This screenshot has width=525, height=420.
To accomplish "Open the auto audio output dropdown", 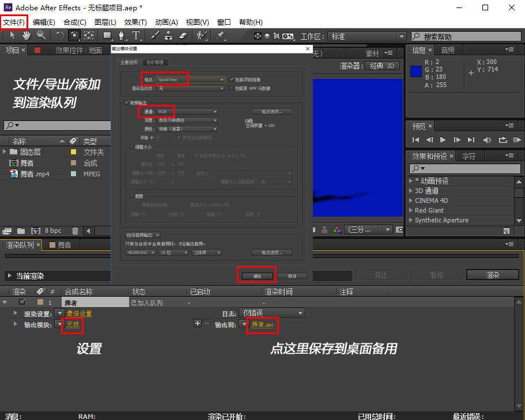I will [x=142, y=235].
